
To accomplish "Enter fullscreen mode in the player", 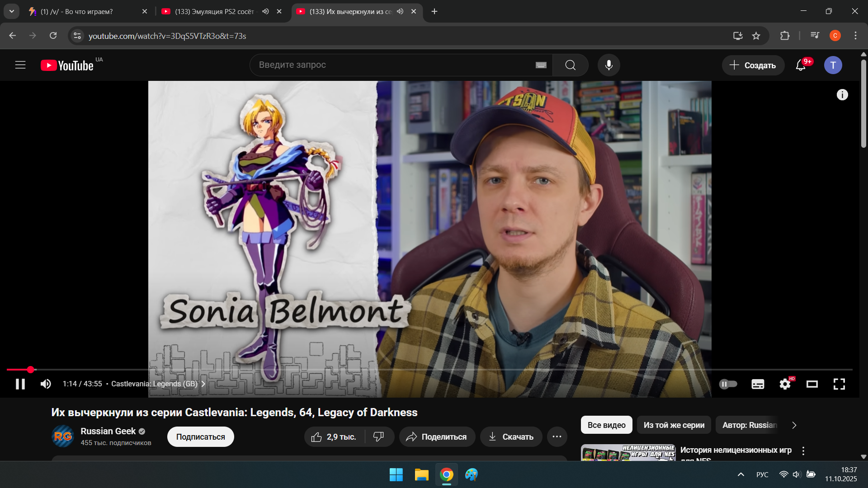I will pyautogui.click(x=839, y=384).
